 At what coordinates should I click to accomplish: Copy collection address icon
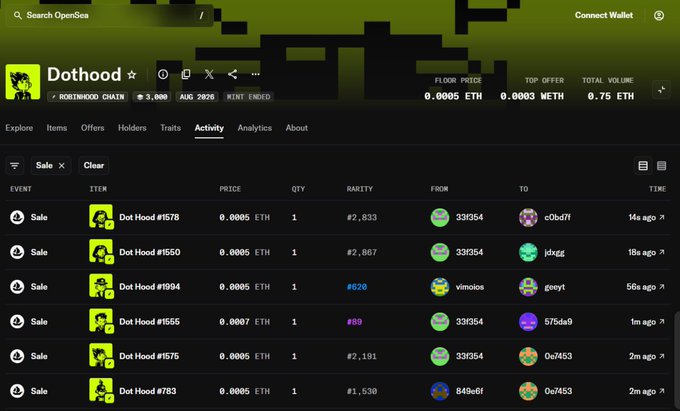tap(186, 75)
